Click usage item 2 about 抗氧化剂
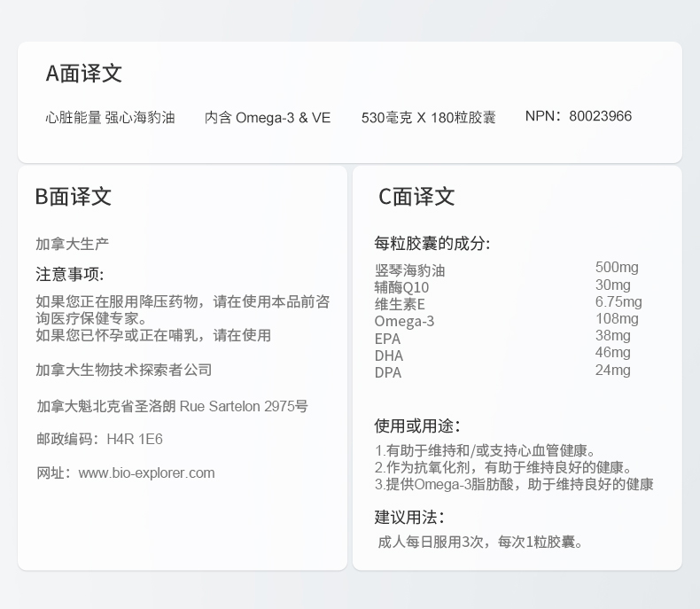700x609 pixels. click(504, 467)
